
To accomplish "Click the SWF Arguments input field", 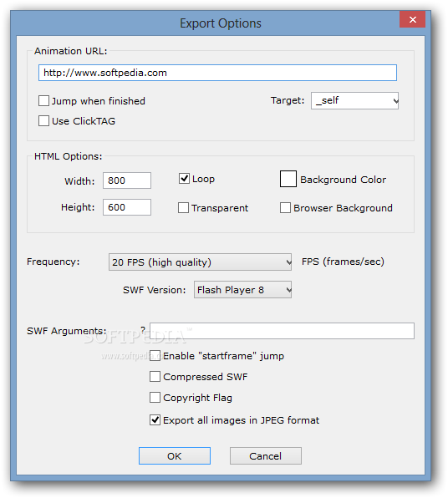I will (x=282, y=331).
